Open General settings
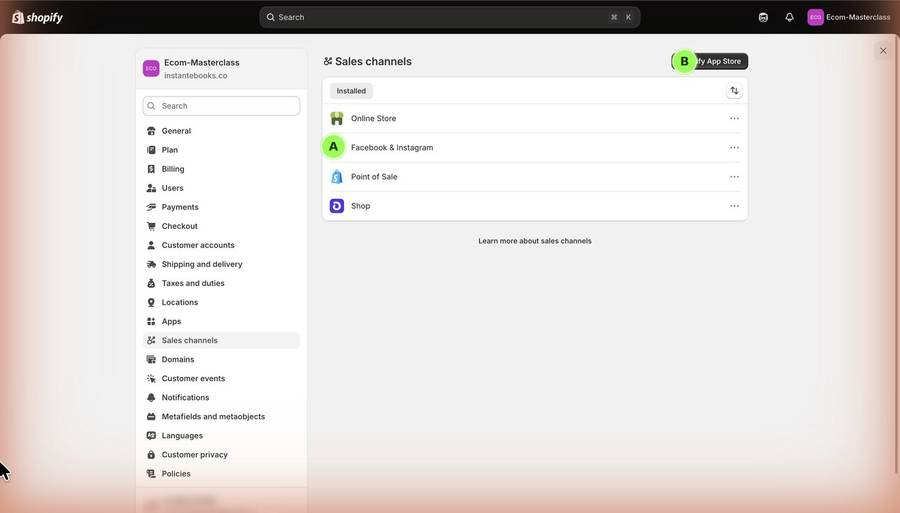The width and height of the screenshot is (900, 513). pyautogui.click(x=221, y=131)
